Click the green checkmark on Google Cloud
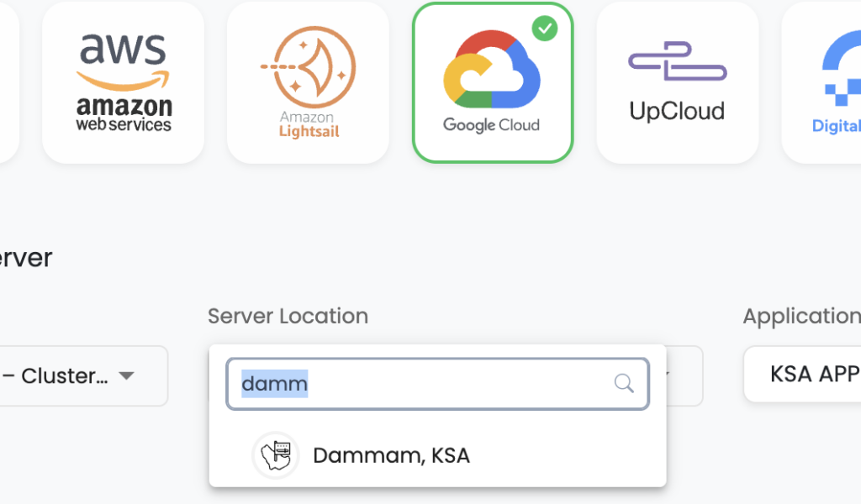Image resolution: width=861 pixels, height=504 pixels. click(x=545, y=29)
